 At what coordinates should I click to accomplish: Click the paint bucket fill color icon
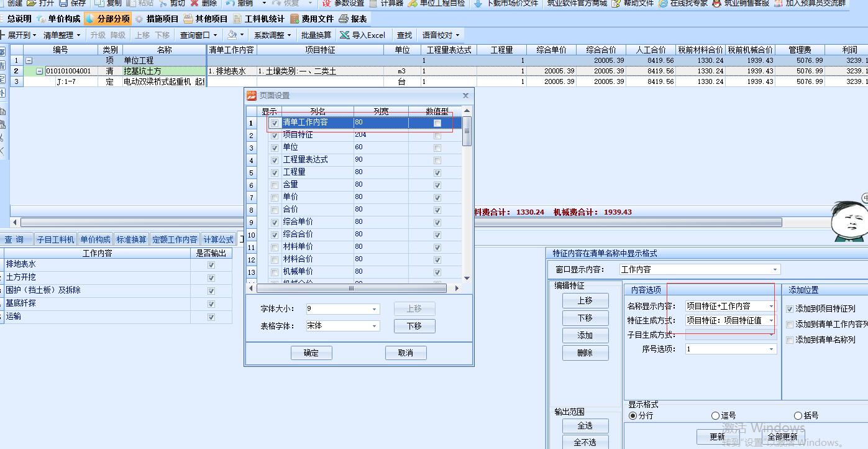(x=232, y=35)
